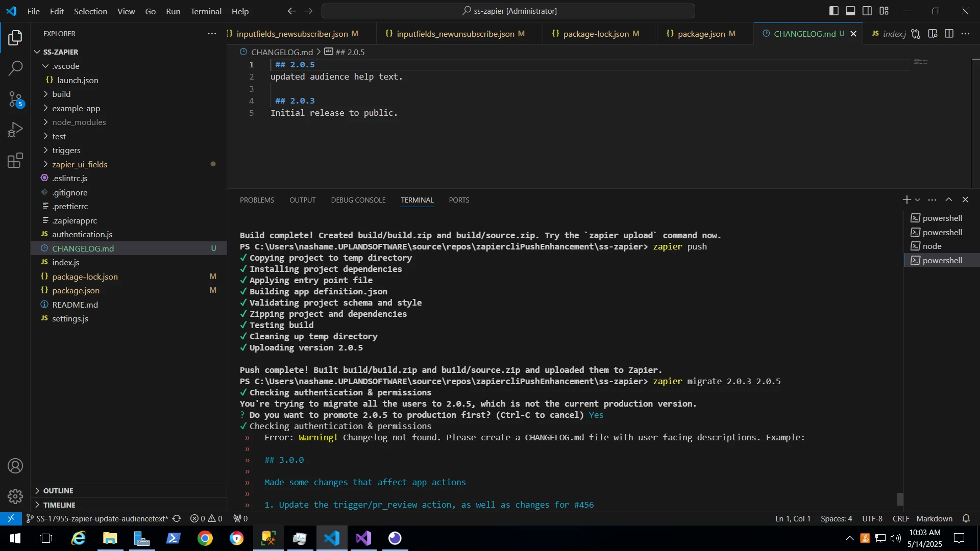
Task: Open the package.json editor tab
Action: [704, 34]
